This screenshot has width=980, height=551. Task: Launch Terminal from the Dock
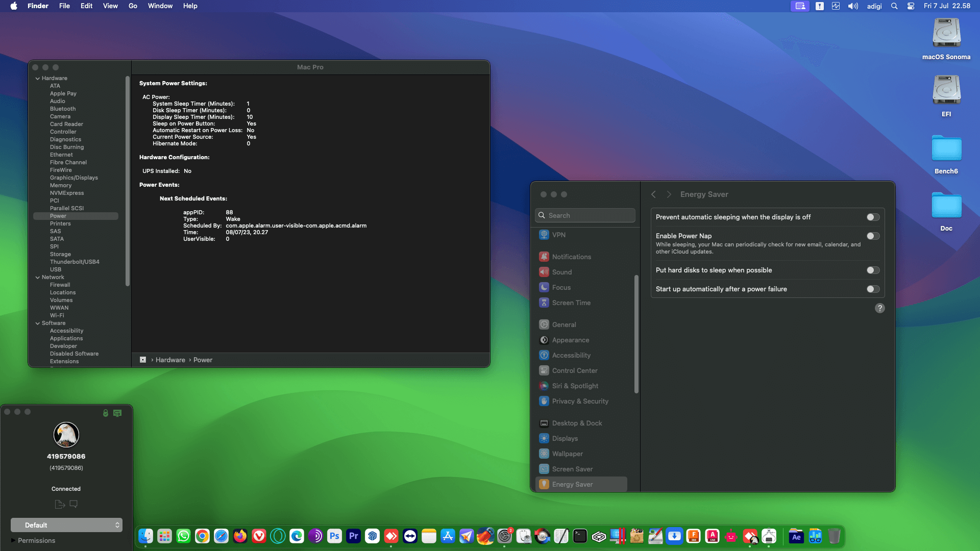[580, 536]
